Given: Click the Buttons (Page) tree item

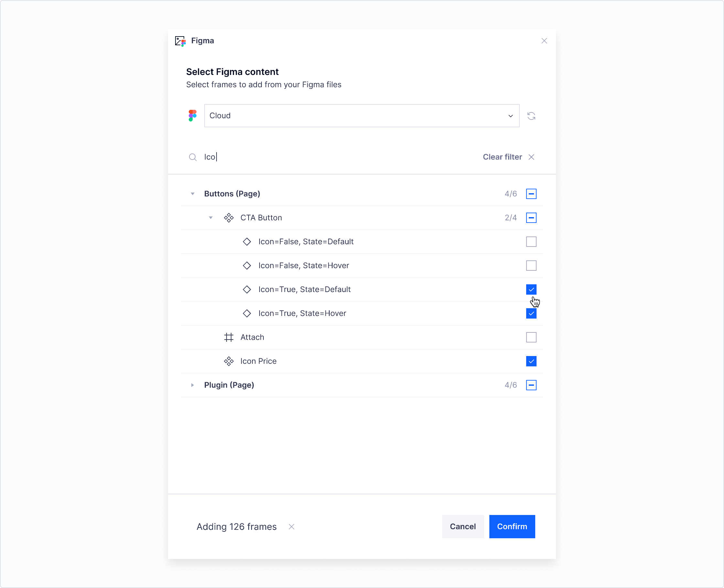Looking at the screenshot, I should tap(233, 193).
